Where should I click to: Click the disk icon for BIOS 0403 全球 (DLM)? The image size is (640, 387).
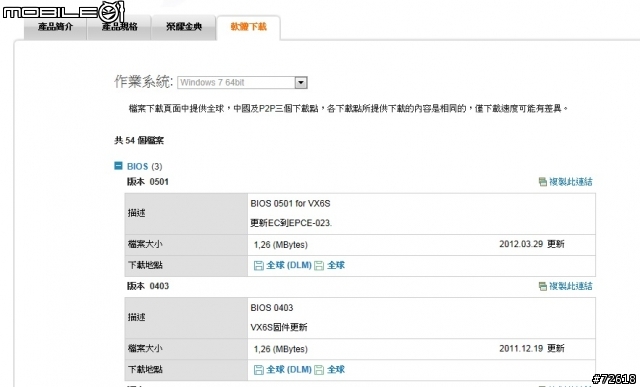click(258, 370)
